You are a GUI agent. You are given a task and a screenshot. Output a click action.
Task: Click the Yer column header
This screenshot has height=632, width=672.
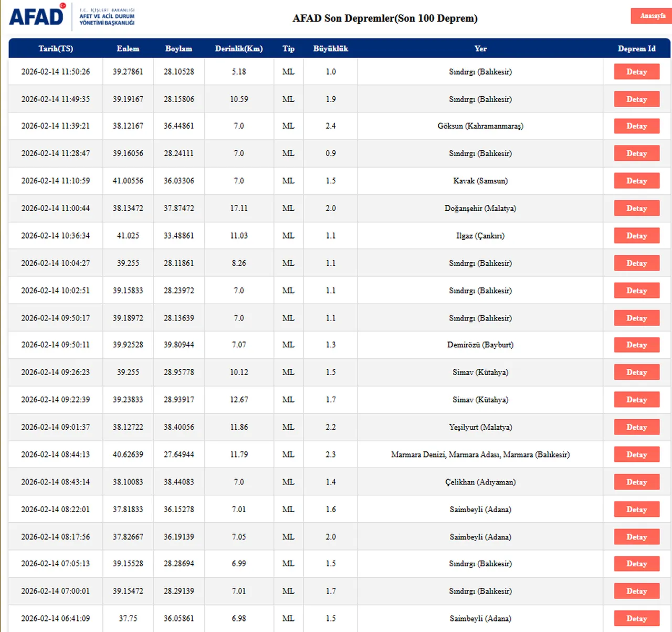tap(480, 48)
